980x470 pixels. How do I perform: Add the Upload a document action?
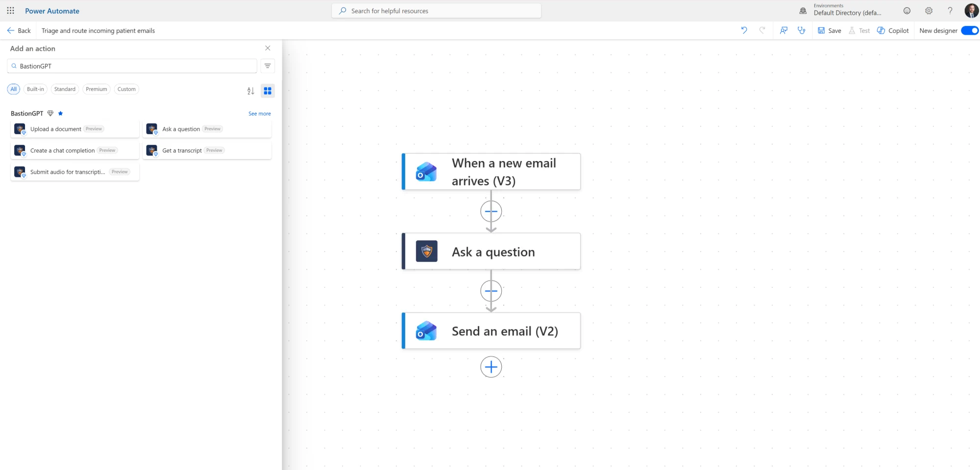tap(75, 129)
